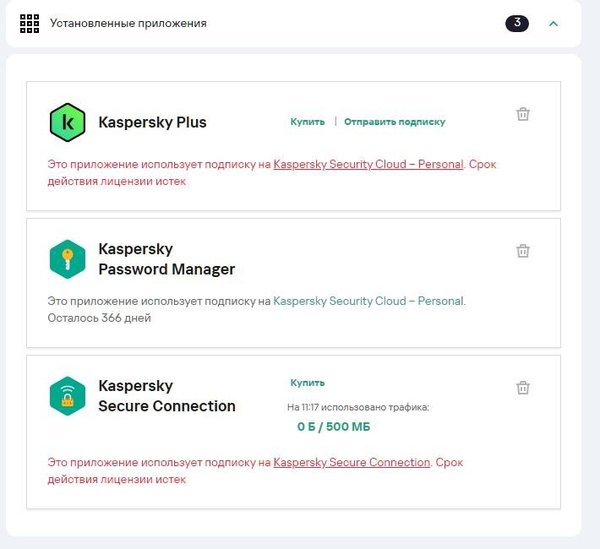600x549 pixels.
Task: Open Security Cloud link under Password Manager
Action: (x=368, y=301)
